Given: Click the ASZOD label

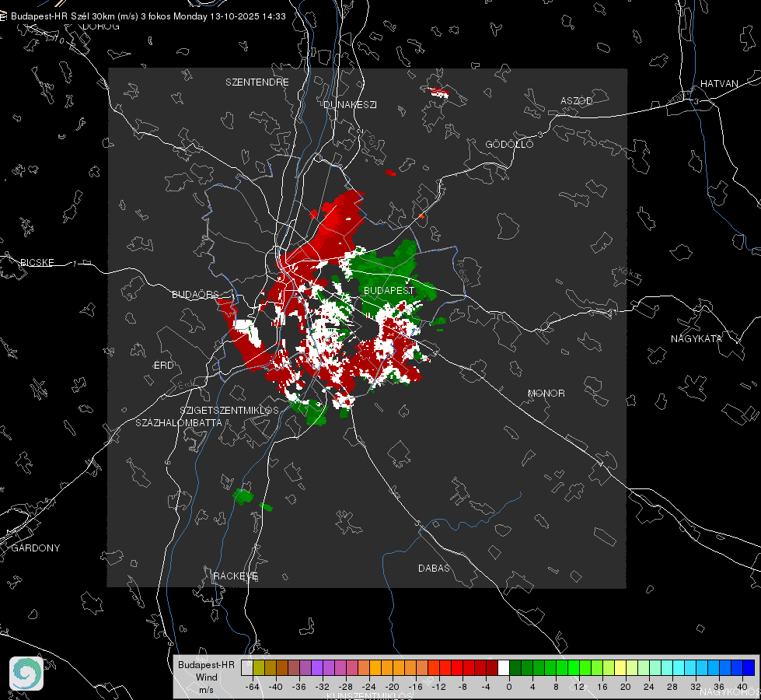Looking at the screenshot, I should click(577, 101).
